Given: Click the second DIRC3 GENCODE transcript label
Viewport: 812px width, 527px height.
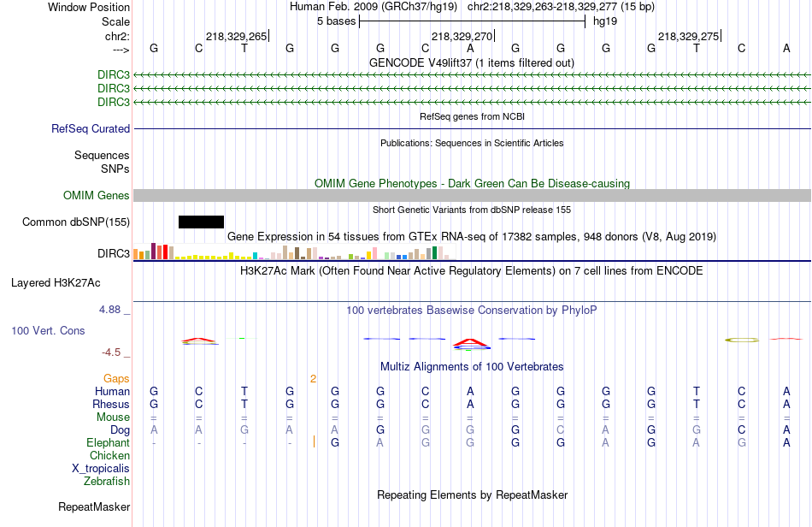Looking at the screenshot, I should pyautogui.click(x=114, y=89).
